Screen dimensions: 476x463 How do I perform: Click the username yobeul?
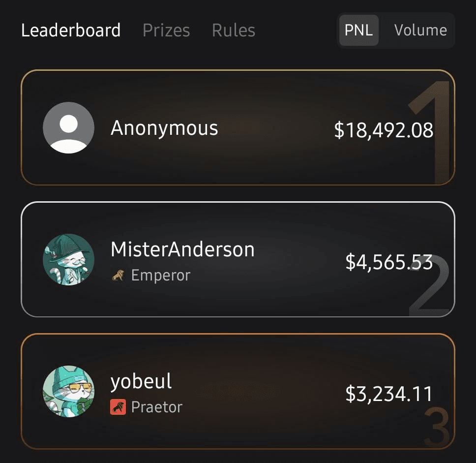[x=140, y=381]
